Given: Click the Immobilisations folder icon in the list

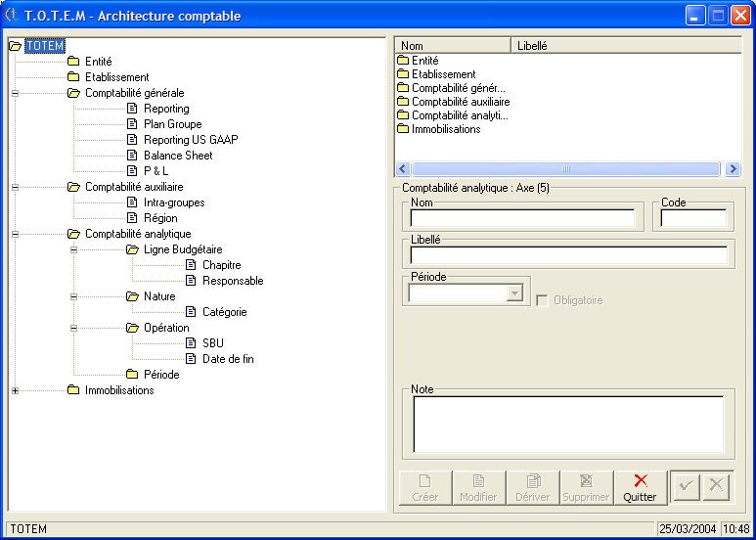Looking at the screenshot, I should pyautogui.click(x=403, y=129).
